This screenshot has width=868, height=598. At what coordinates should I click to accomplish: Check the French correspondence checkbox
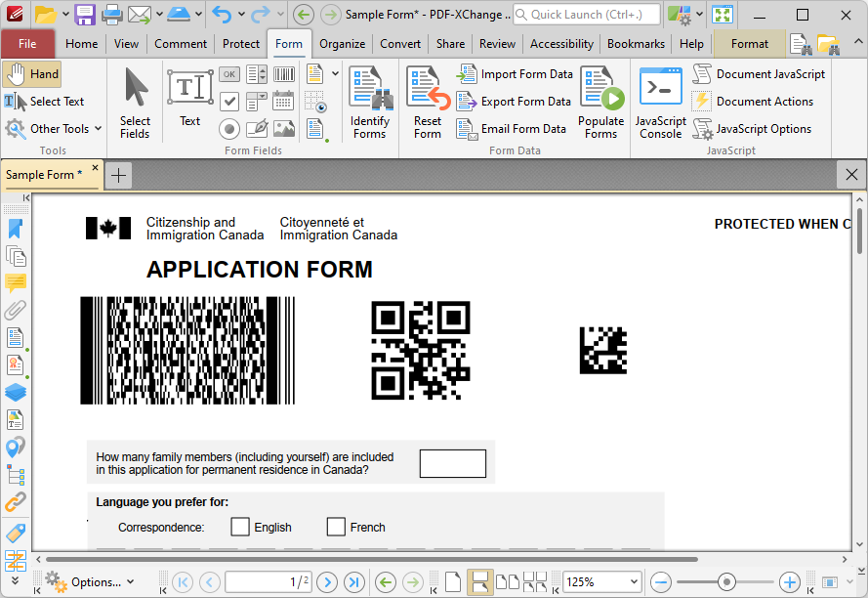[x=336, y=527]
